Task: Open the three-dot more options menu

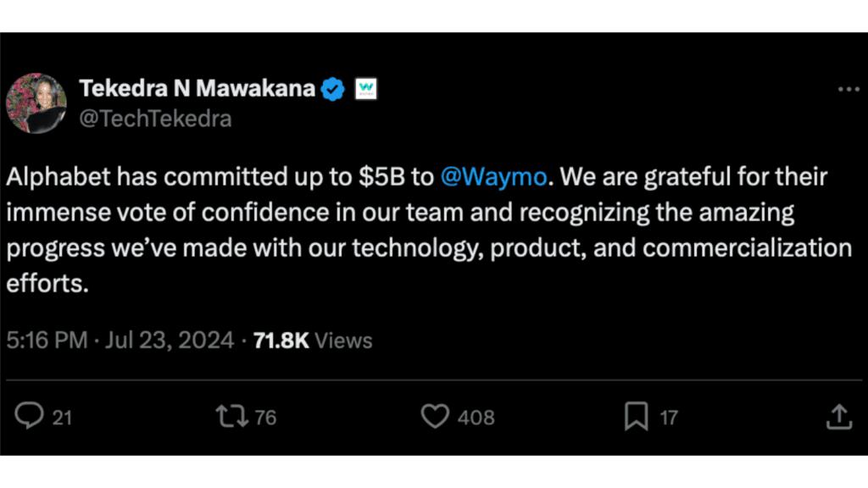Action: pyautogui.click(x=848, y=89)
